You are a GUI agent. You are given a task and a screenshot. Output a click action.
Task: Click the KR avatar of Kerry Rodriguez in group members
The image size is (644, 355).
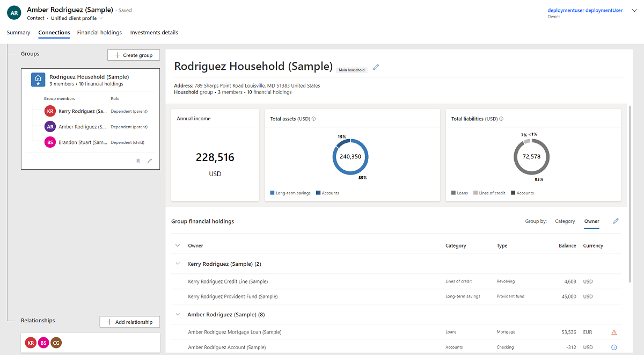(50, 111)
